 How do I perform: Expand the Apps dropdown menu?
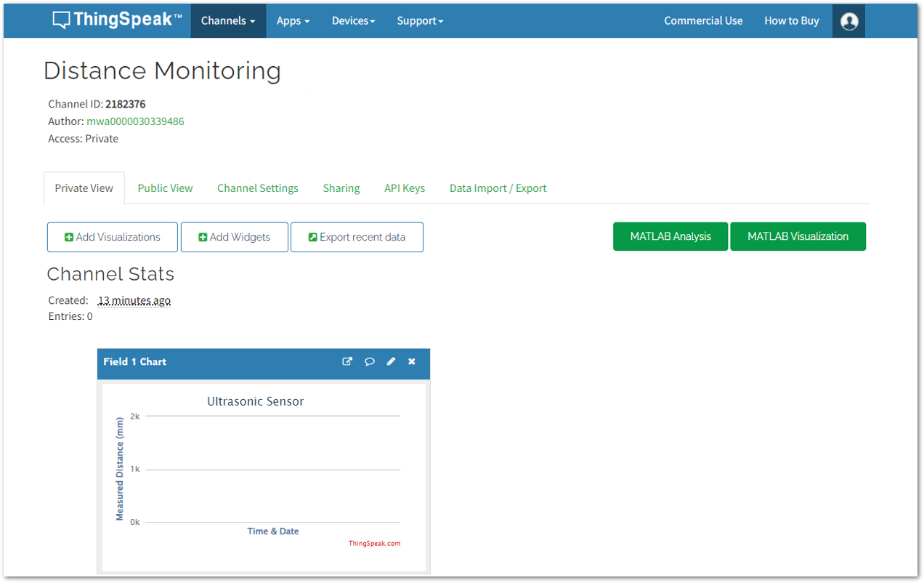[x=293, y=21]
